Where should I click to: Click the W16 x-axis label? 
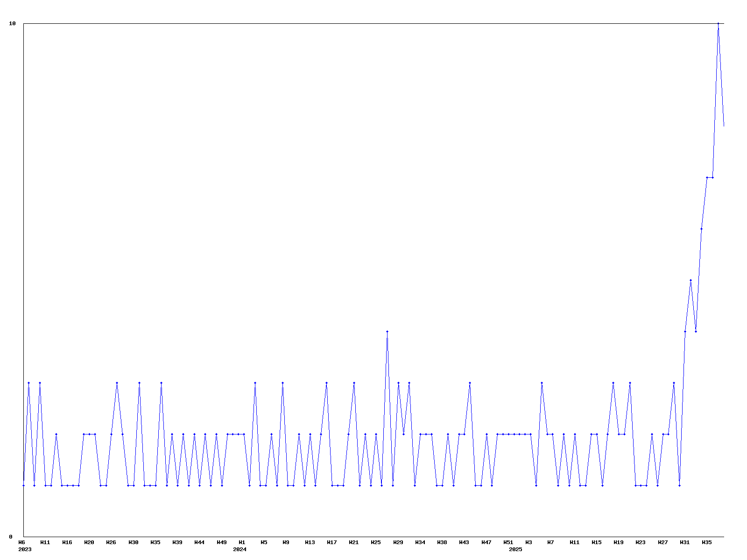(67, 542)
